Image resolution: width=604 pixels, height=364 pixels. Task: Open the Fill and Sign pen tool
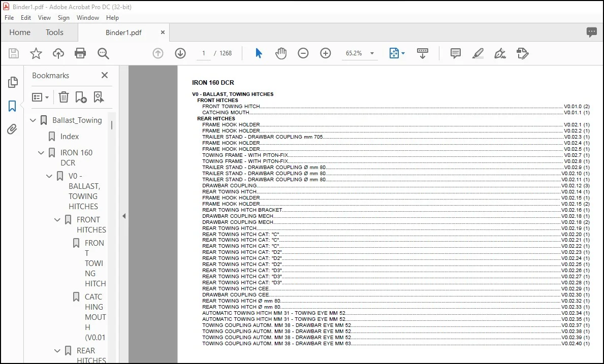pyautogui.click(x=500, y=53)
